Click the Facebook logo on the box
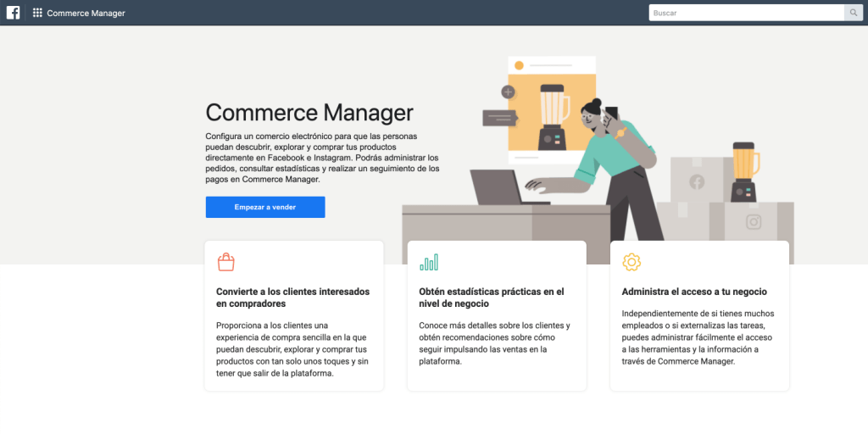868x434 pixels. 697,181
